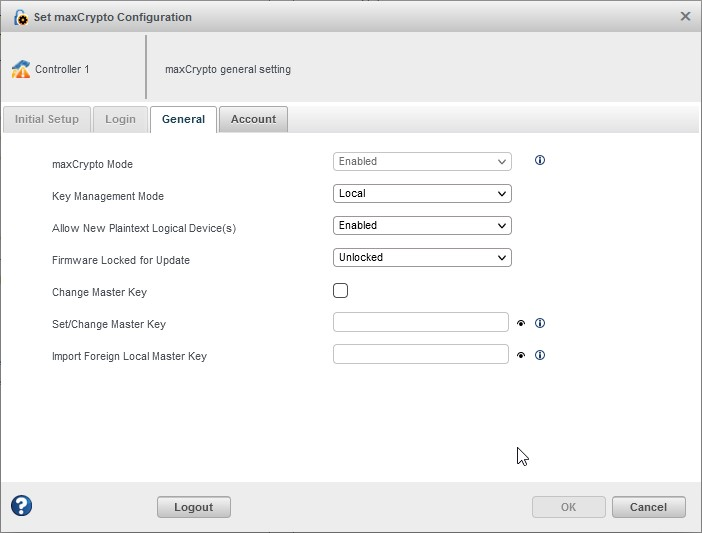Enable the Change Master Key checkbox
Viewport: 702px width, 533px height.
coord(341,291)
